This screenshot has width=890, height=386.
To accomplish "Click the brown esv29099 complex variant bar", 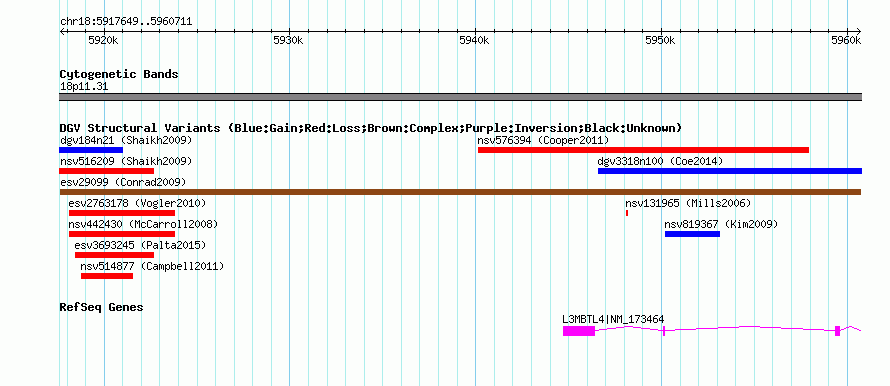I will [x=460, y=192].
